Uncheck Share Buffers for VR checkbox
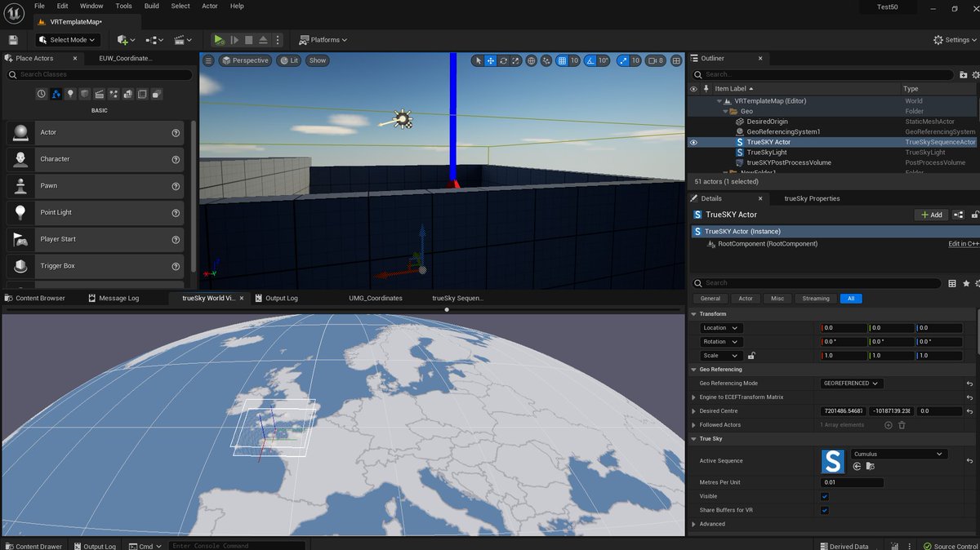Screen dimensions: 980x550 click(x=825, y=510)
